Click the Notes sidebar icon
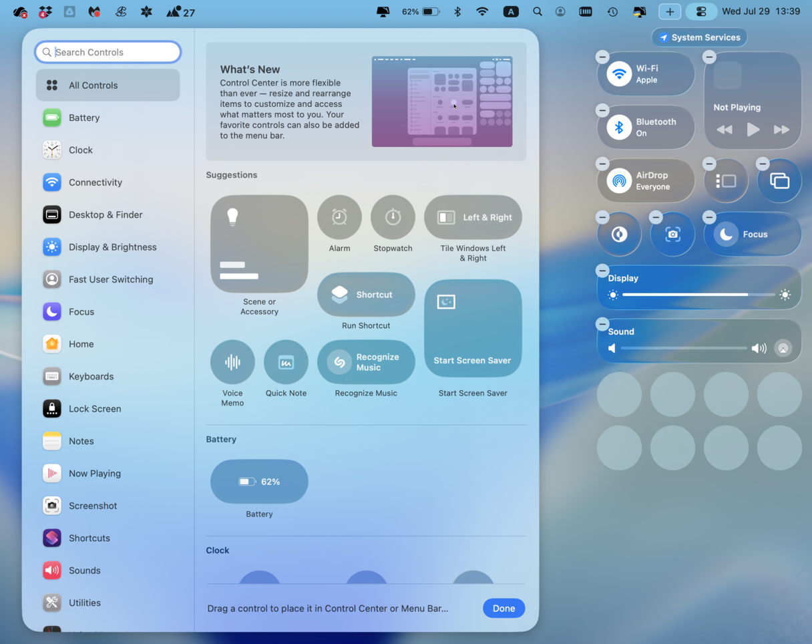Viewport: 812px width, 644px height. pos(52,441)
